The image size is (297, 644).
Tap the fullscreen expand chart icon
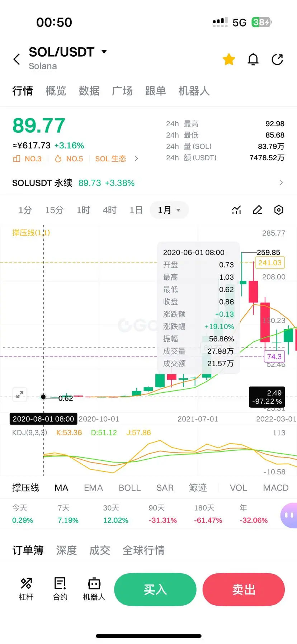click(20, 394)
